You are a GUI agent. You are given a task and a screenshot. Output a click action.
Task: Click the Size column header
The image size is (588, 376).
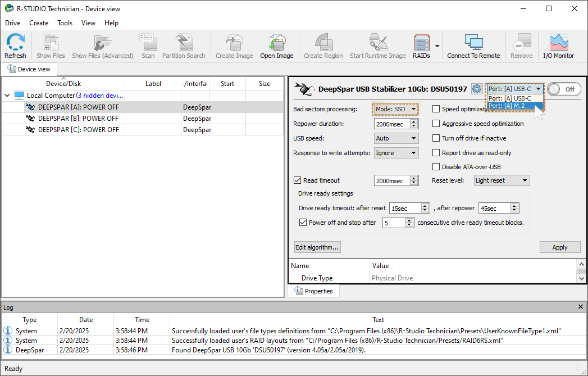click(x=265, y=84)
